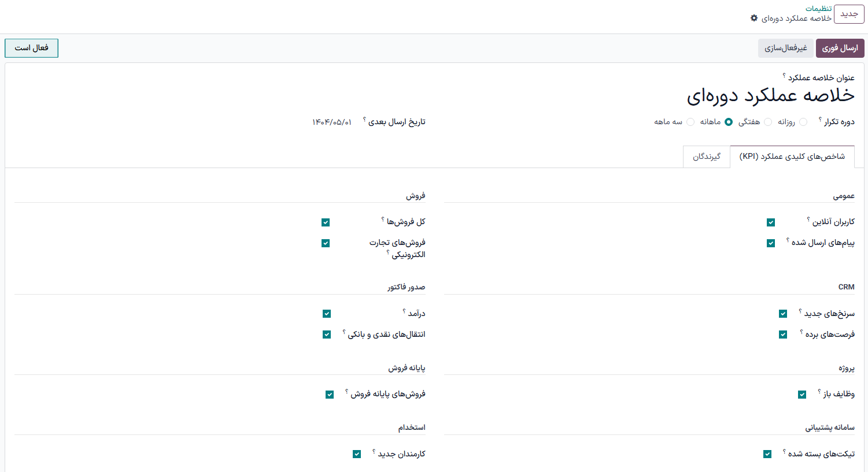Uncheck the درآمد checkbox

click(327, 314)
